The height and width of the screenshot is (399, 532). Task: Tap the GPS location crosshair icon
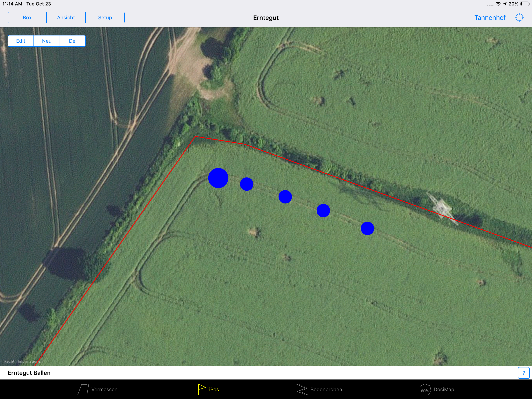point(519,18)
